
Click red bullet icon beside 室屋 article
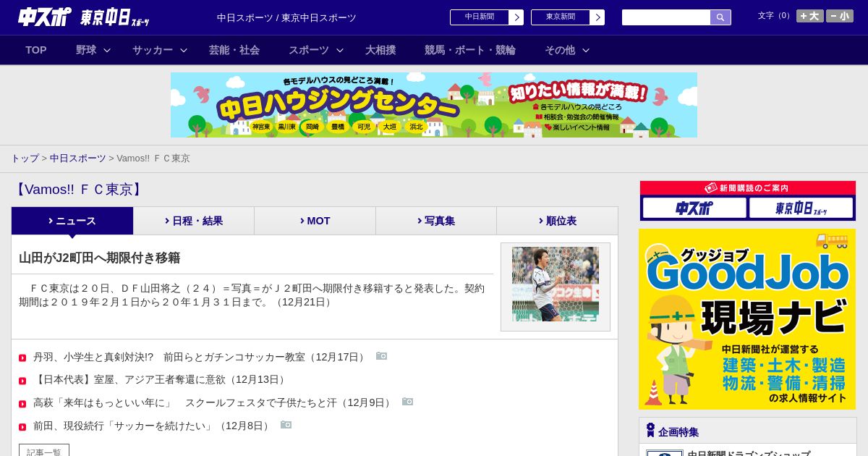pos(22,381)
